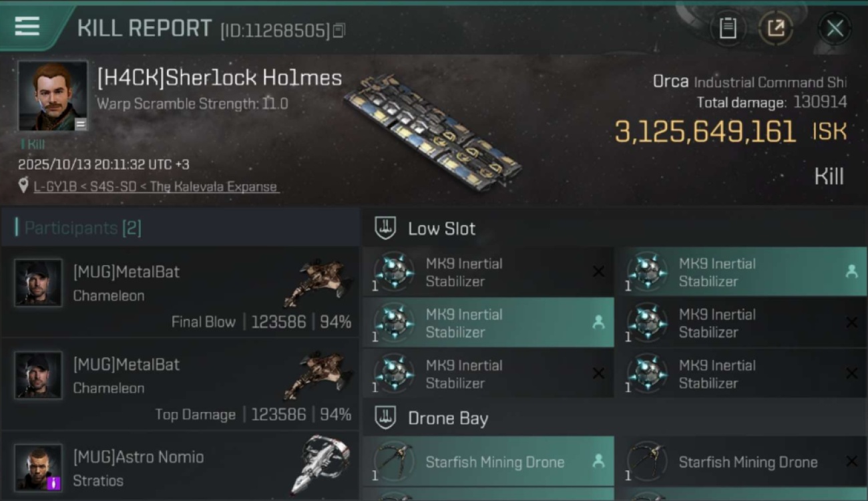The height and width of the screenshot is (501, 868).
Task: Click the clipboard notes icon
Action: pyautogui.click(x=727, y=28)
